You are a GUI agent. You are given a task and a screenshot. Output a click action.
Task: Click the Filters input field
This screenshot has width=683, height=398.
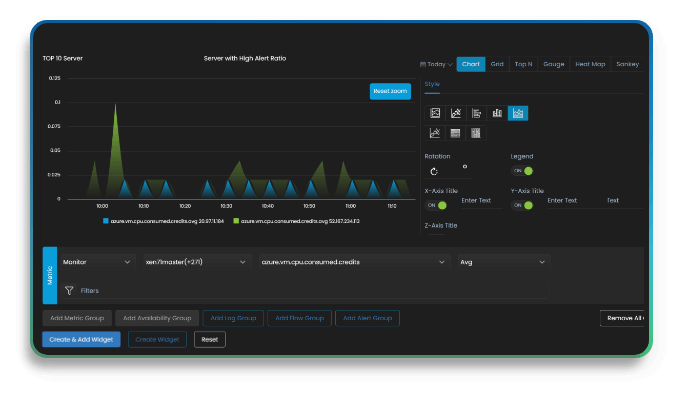pos(304,290)
